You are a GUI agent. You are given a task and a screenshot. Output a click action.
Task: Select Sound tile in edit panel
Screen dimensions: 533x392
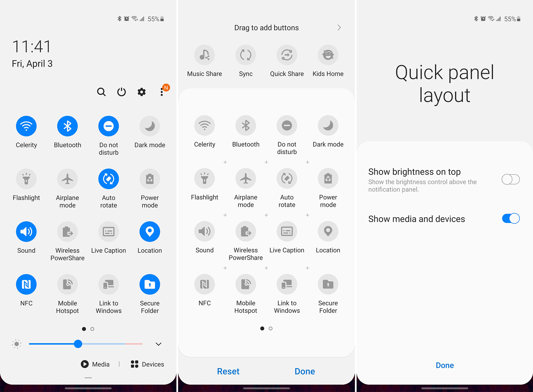pos(205,231)
